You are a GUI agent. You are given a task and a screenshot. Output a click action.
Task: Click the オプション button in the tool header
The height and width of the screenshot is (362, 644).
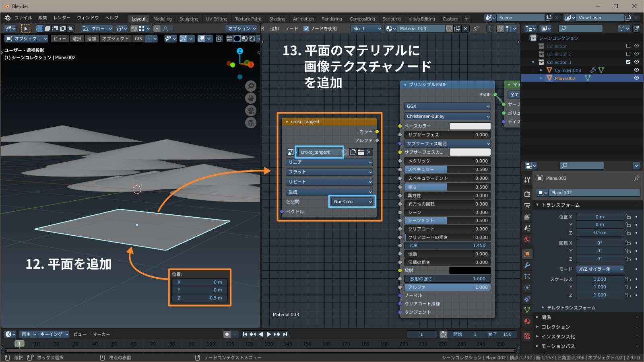[242, 29]
